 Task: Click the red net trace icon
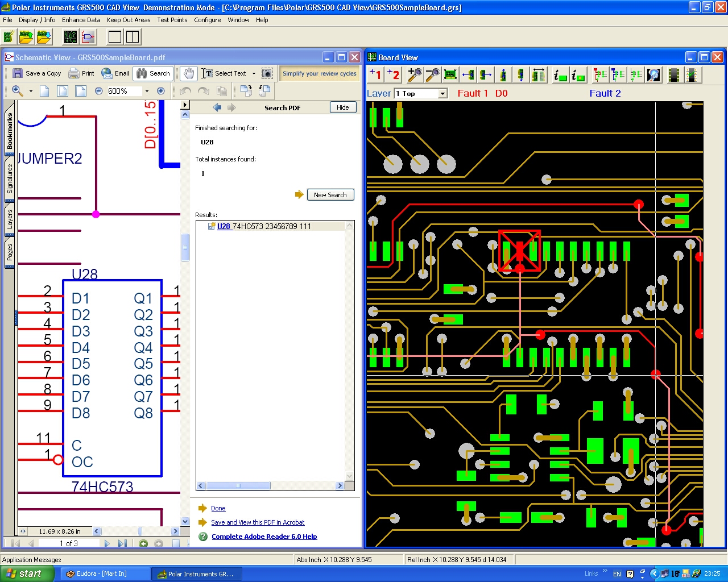600,74
